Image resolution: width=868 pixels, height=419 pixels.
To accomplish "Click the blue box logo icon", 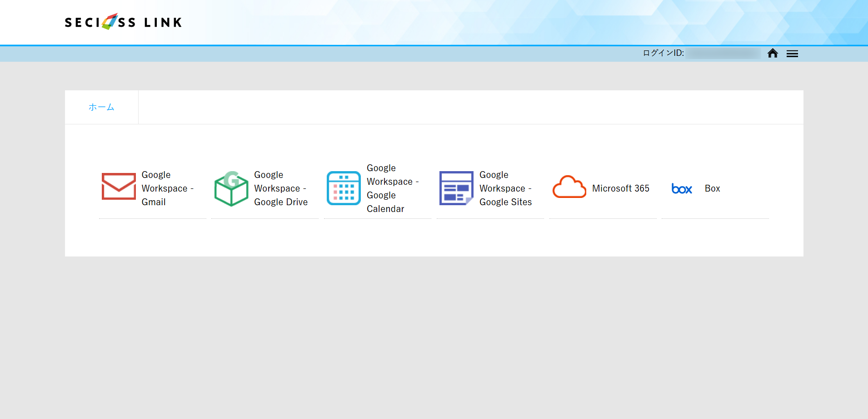I will pyautogui.click(x=682, y=188).
